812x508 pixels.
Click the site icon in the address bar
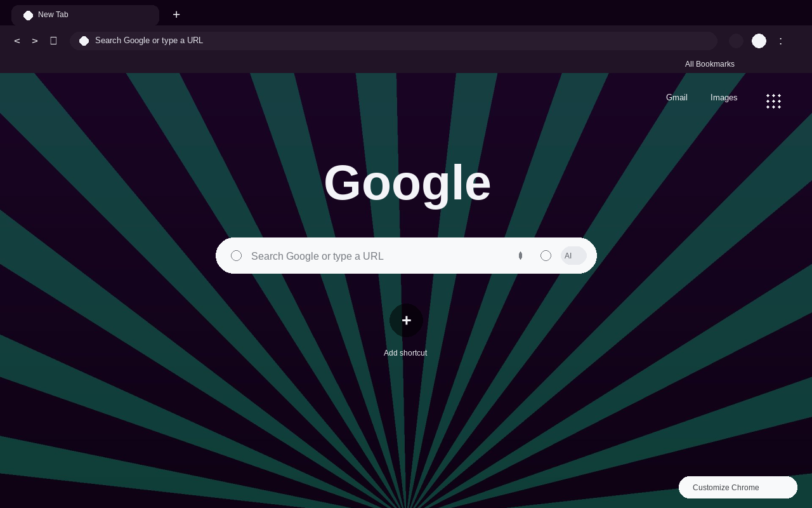pyautogui.click(x=84, y=41)
